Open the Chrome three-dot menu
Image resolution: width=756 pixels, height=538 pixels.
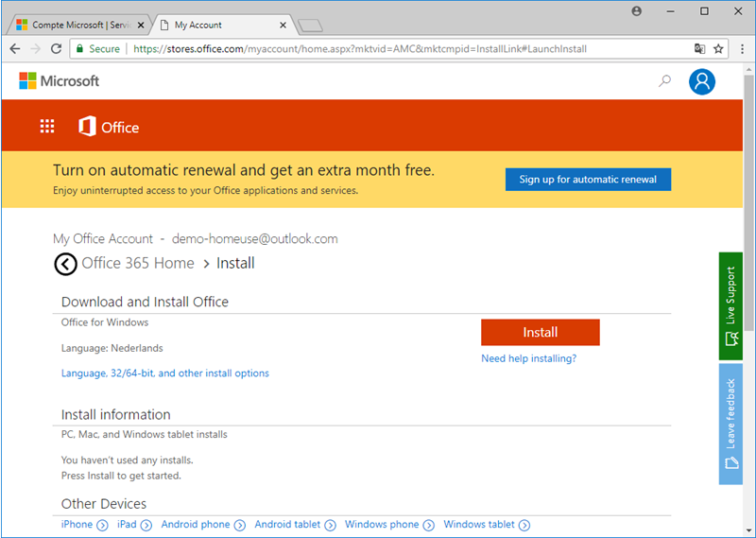pyautogui.click(x=742, y=49)
